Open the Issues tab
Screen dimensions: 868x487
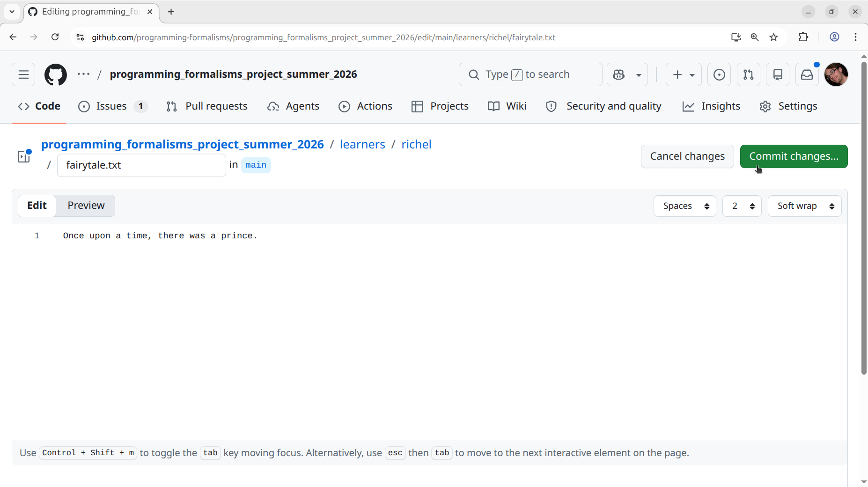point(113,106)
